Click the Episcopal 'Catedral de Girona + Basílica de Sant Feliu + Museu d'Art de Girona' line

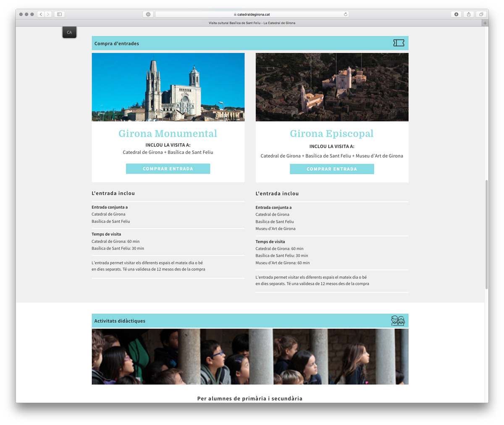tap(332, 156)
